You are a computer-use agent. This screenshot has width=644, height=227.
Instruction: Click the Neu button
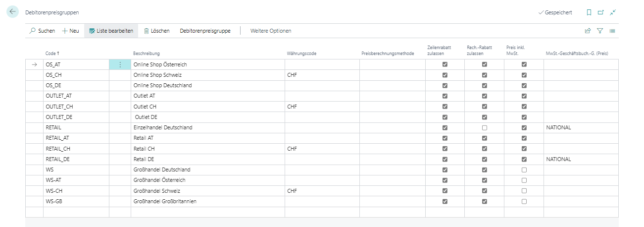click(70, 31)
